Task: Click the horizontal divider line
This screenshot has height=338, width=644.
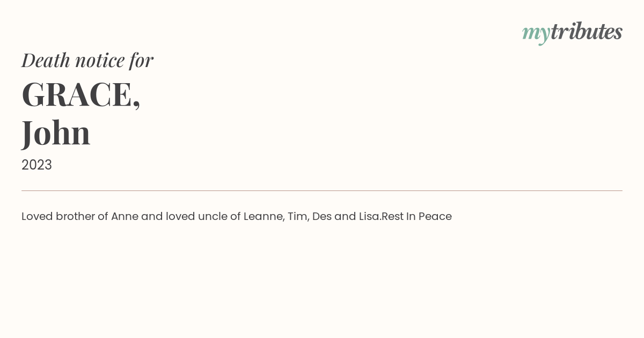Action: (x=322, y=190)
